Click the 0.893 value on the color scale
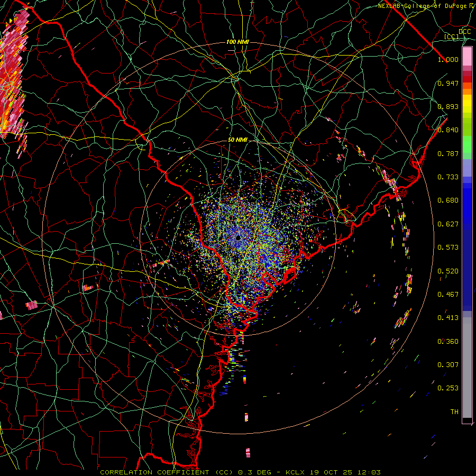 tap(448, 106)
